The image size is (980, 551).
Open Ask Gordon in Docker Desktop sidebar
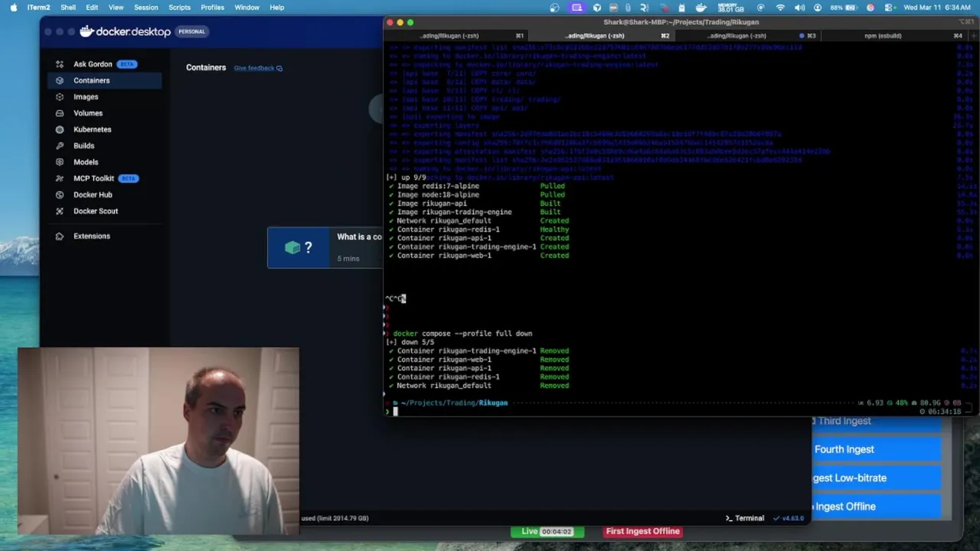[x=103, y=64]
